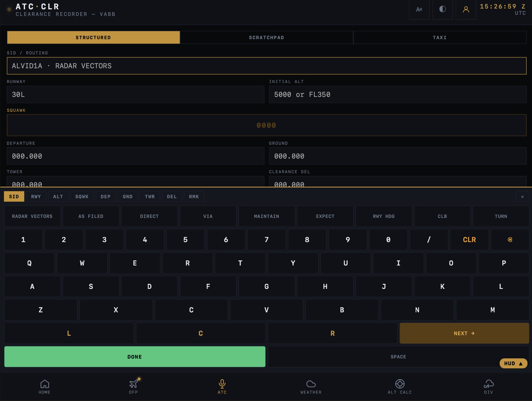Advance with the NEXT button
Screen dimensions: 532x401
[464, 333]
